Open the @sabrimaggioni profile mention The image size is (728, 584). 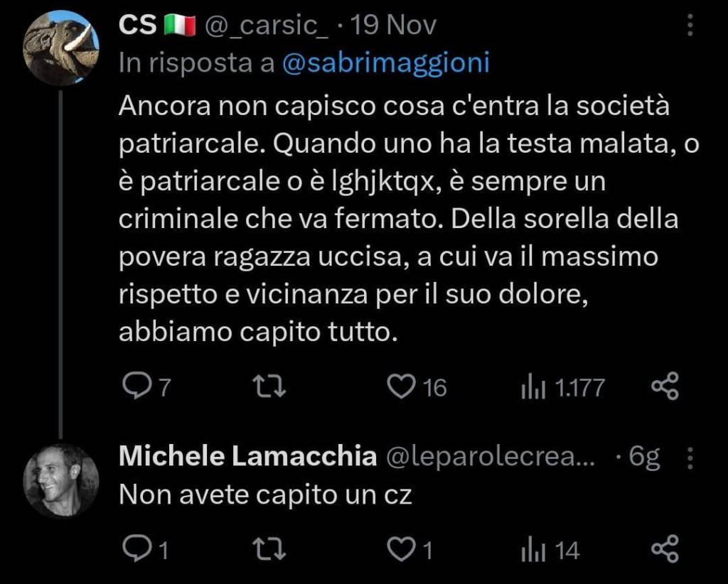click(x=386, y=63)
